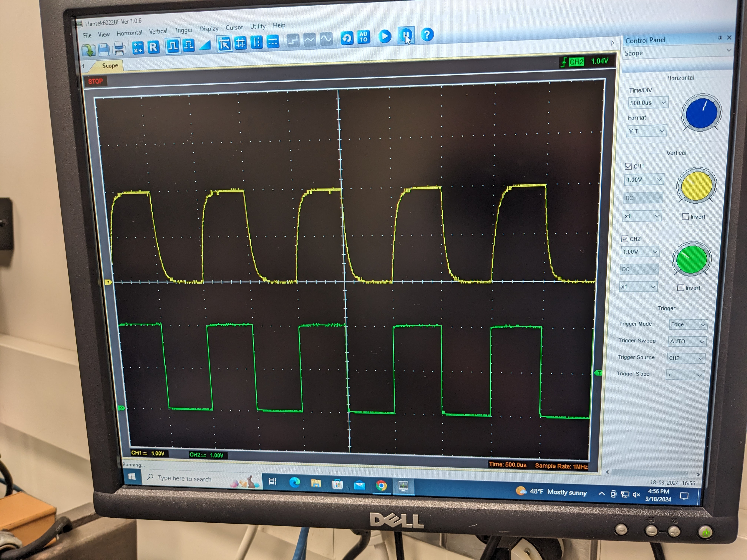This screenshot has width=747, height=560.
Task: Open the CH1 x1 probe dropdown
Action: click(x=642, y=216)
